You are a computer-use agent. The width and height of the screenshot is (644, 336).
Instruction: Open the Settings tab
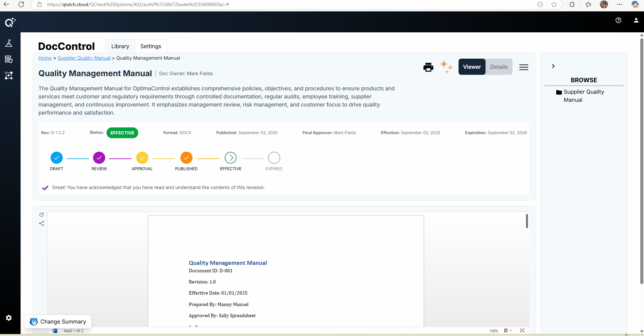(x=150, y=46)
